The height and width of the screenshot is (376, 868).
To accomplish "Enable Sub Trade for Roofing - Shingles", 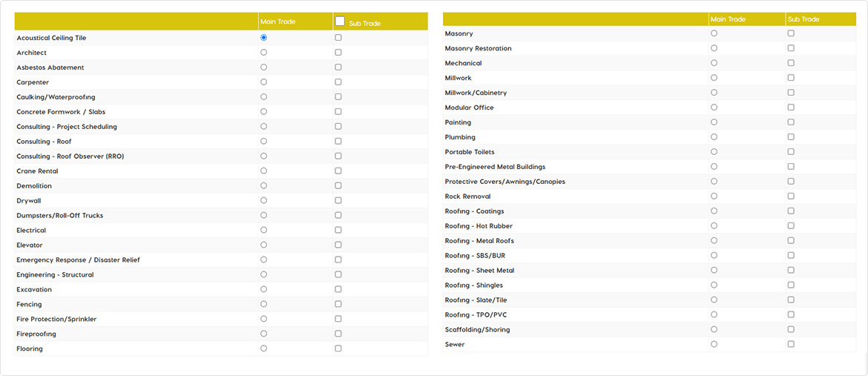I will [791, 286].
